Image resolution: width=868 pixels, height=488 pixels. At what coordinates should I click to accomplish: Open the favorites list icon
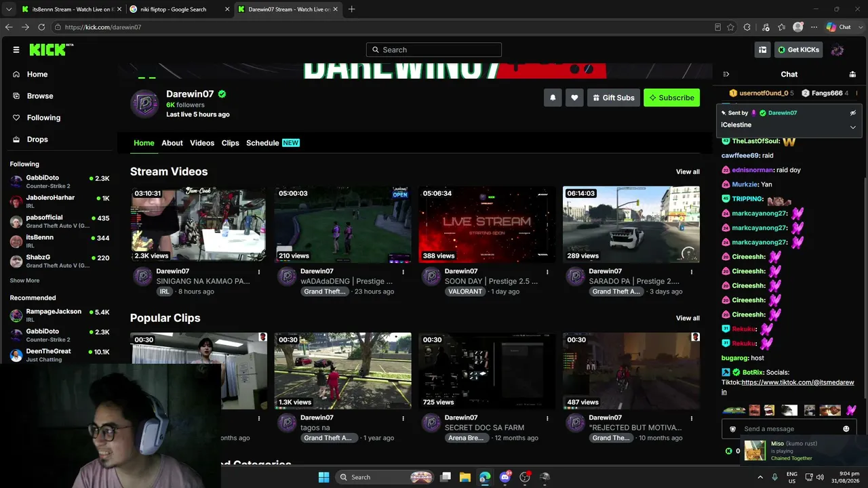point(782,27)
